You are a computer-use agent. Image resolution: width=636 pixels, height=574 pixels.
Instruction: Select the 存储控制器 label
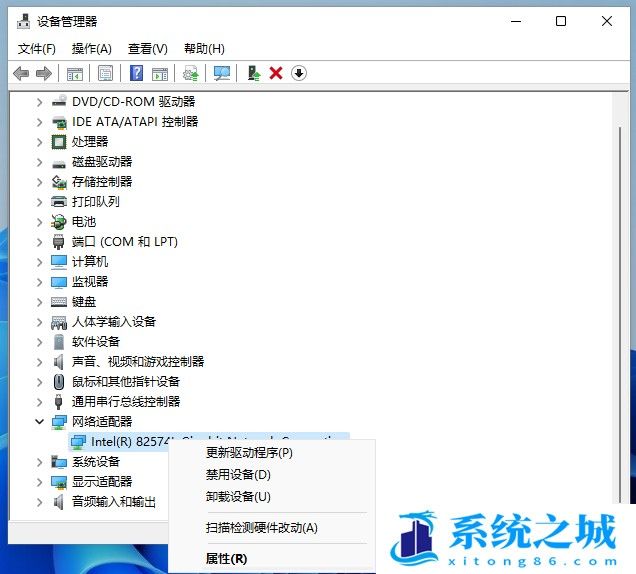click(102, 181)
